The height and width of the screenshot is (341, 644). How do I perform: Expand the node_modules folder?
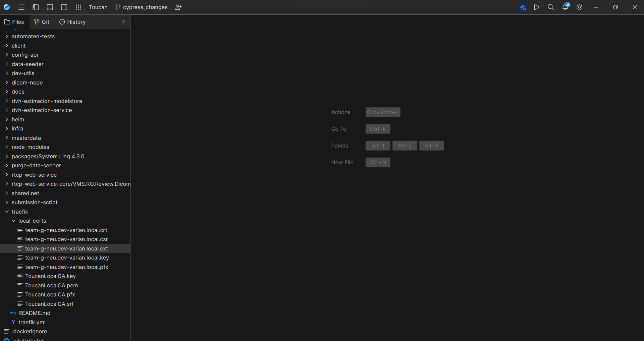pyautogui.click(x=6, y=147)
